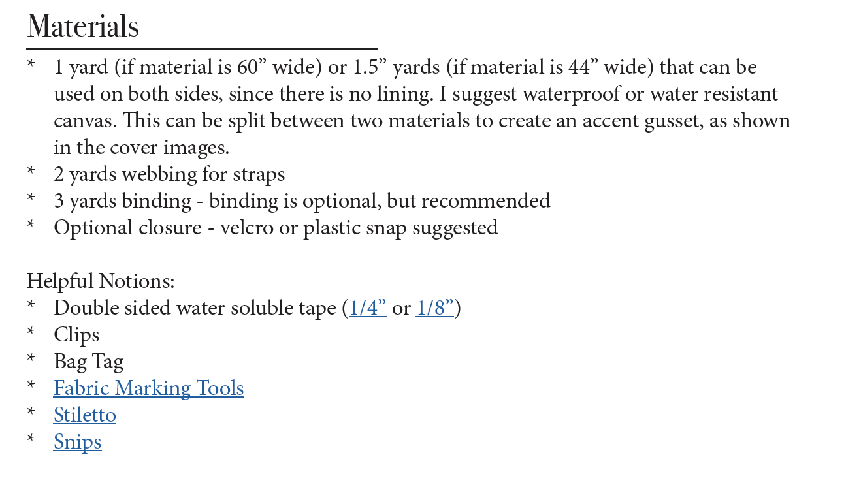The image size is (844, 504).
Task: Click the bullet asterisk beside Bag Tag
Action: pyautogui.click(x=31, y=359)
